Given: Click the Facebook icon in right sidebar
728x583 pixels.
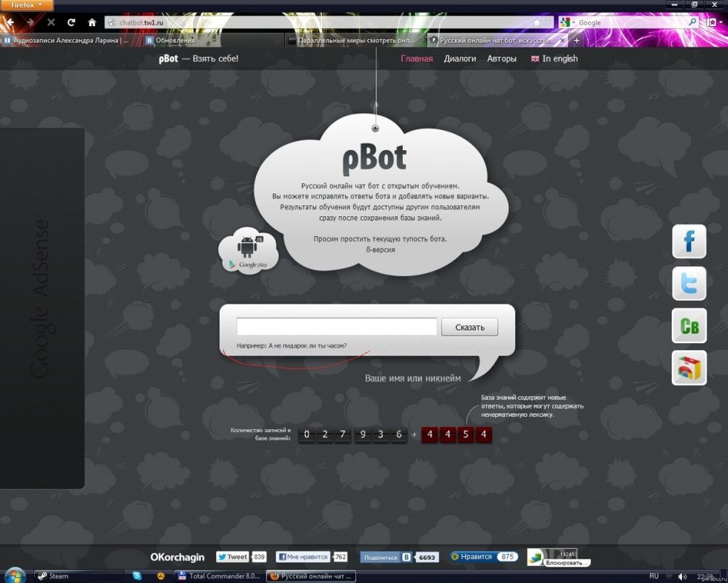Looking at the screenshot, I should tap(689, 241).
